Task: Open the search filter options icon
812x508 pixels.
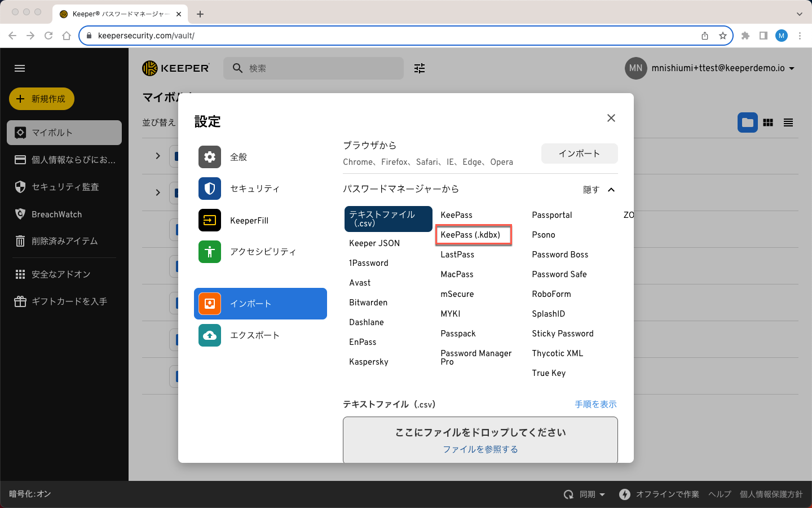Action: pyautogui.click(x=420, y=68)
